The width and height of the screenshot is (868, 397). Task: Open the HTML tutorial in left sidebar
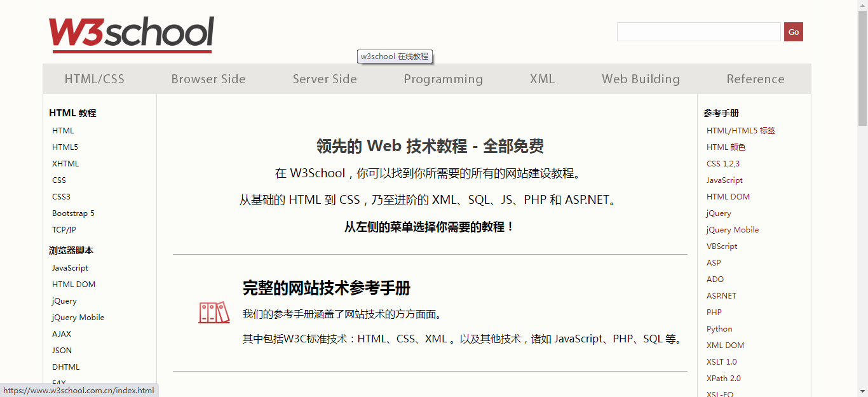click(x=63, y=130)
